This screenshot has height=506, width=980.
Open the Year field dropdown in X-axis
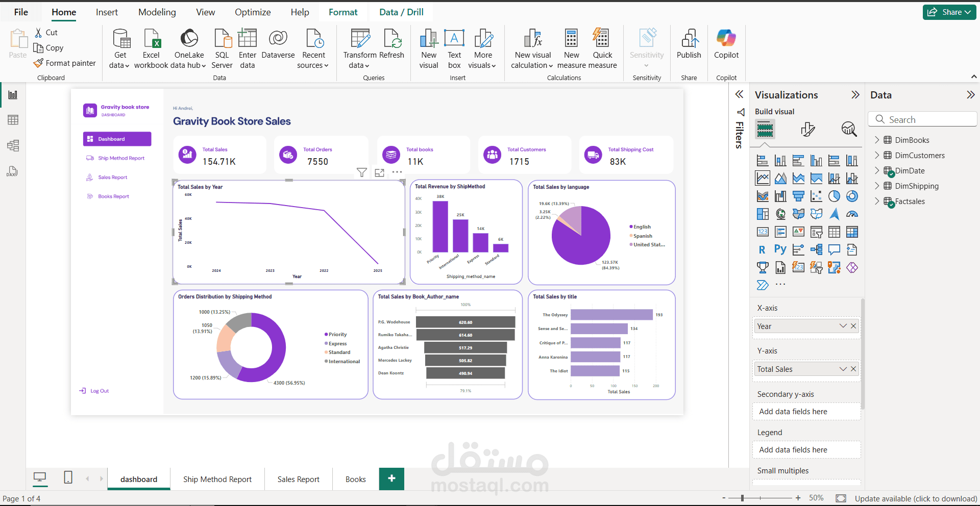[843, 326]
